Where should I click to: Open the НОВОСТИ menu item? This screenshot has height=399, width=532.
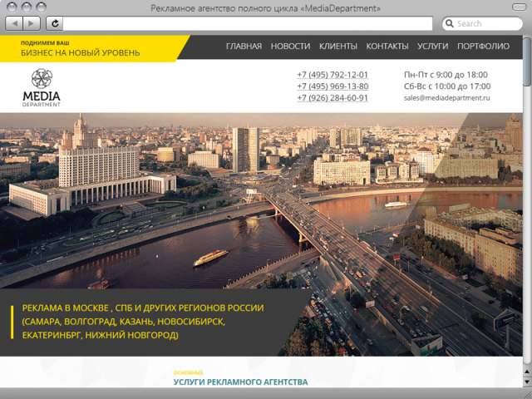click(290, 47)
